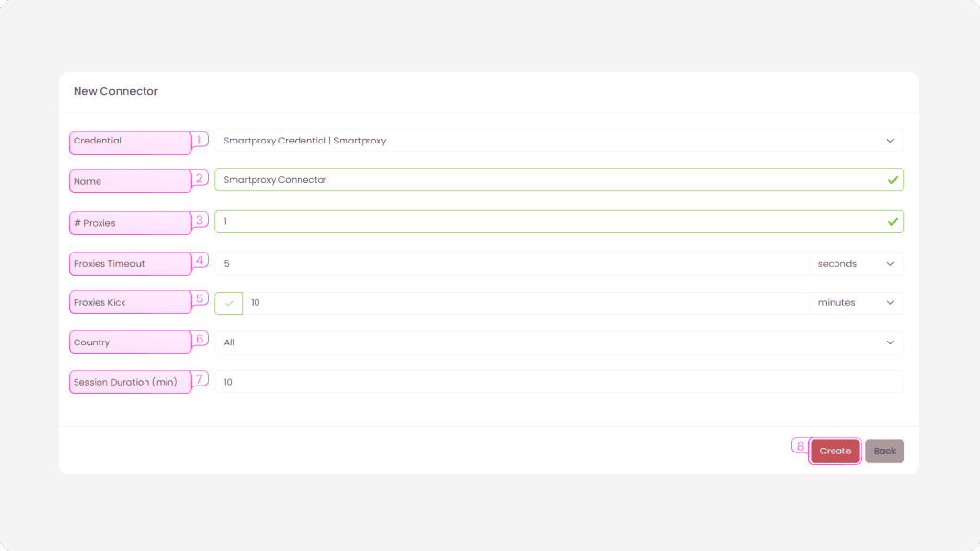This screenshot has width=980, height=551.
Task: Click the Name input field
Action: 547,180
